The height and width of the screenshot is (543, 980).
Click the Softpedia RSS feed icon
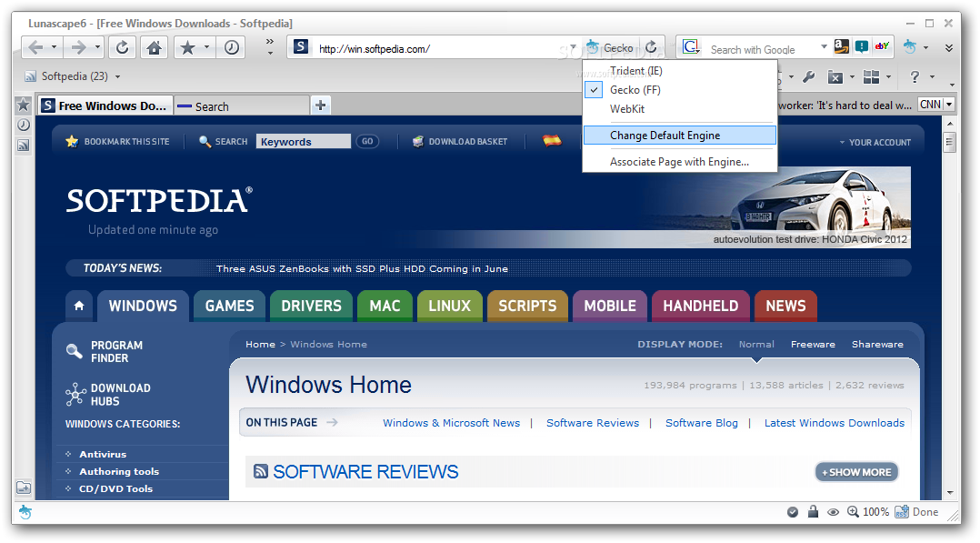30,76
